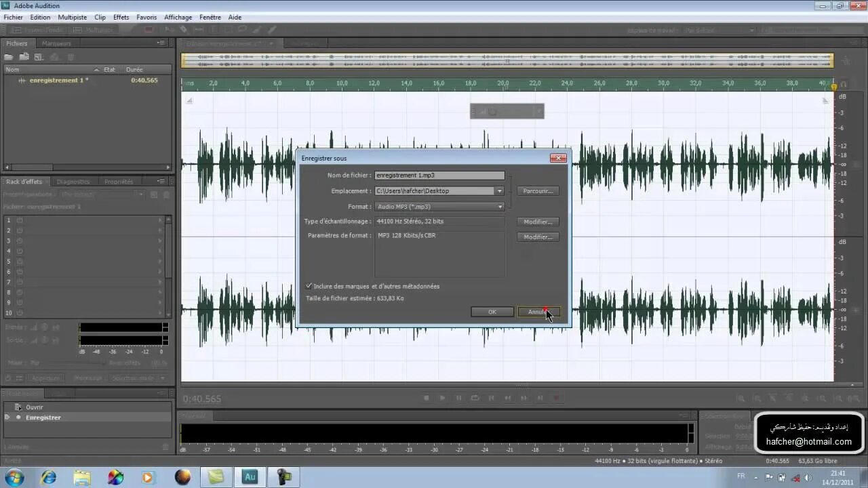
Task: Click the Pause transport button
Action: coord(458,398)
